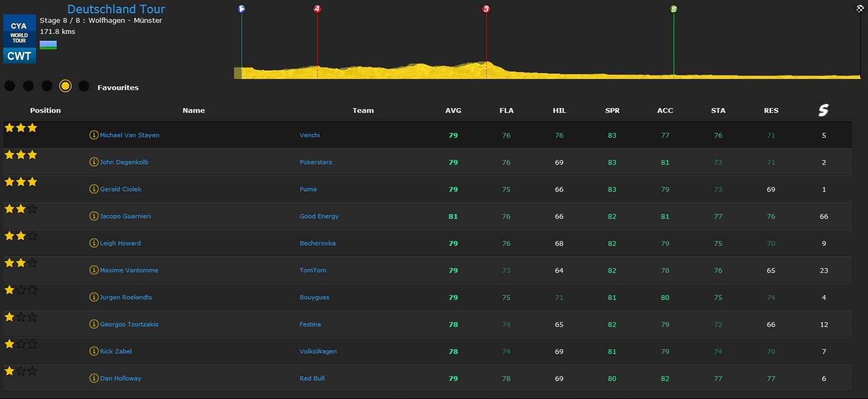Open rider Jacopo Guarnieri
Image resolution: width=868 pixels, height=399 pixels.
126,216
